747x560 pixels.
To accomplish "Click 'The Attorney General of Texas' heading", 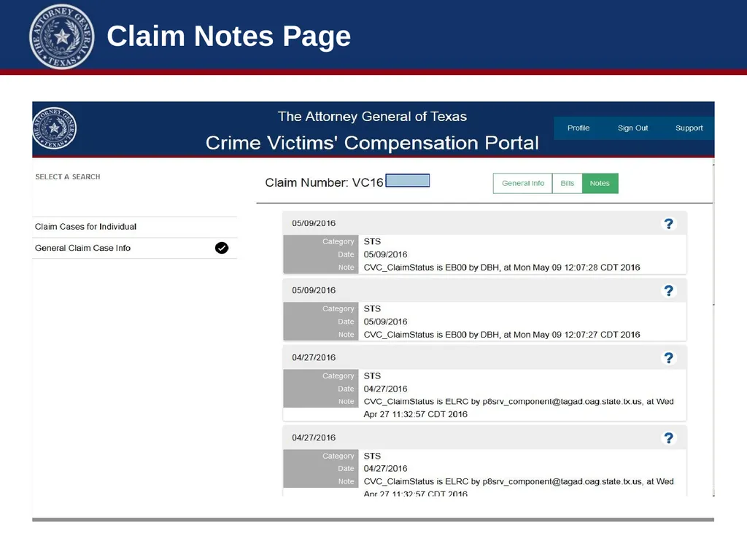I will coord(372,117).
